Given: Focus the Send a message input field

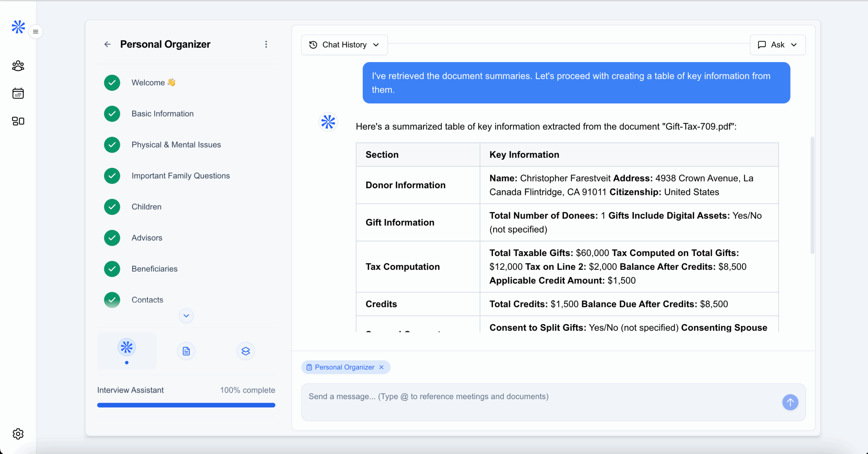Looking at the screenshot, I should 539,402.
